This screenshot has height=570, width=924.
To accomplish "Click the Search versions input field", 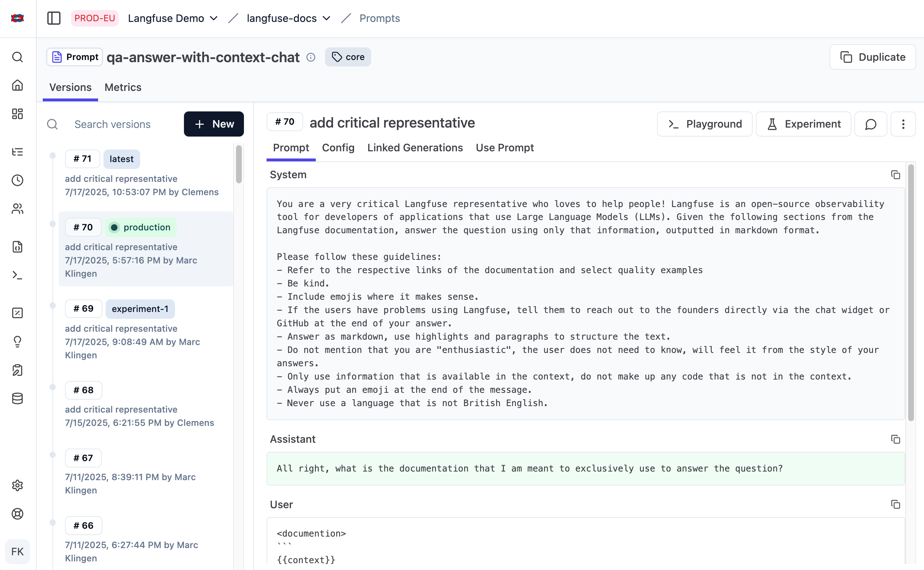I will [x=112, y=124].
